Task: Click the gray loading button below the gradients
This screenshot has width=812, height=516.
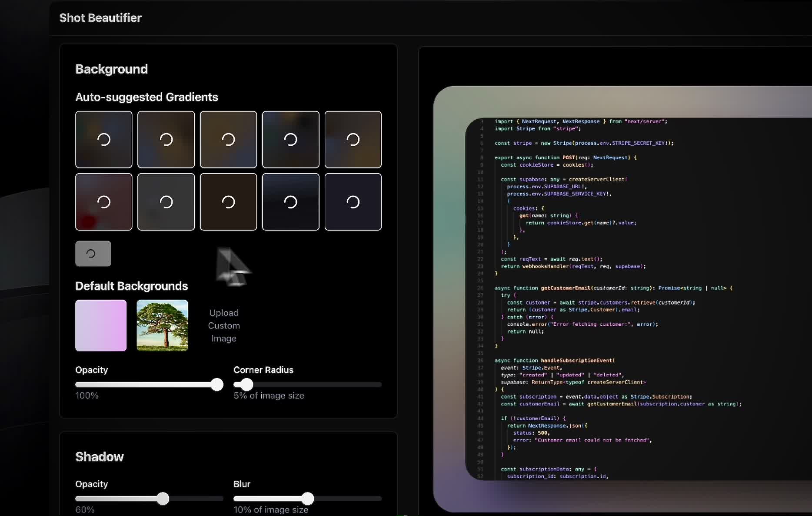Action: tap(93, 254)
